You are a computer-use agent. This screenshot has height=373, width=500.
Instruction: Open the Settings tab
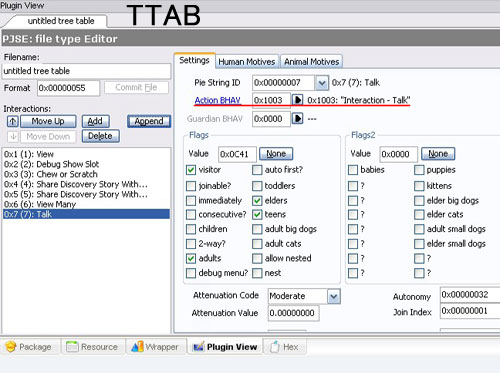(x=194, y=60)
